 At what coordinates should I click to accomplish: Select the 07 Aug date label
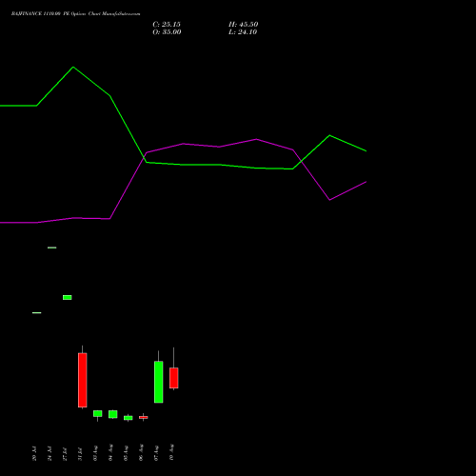(156, 453)
